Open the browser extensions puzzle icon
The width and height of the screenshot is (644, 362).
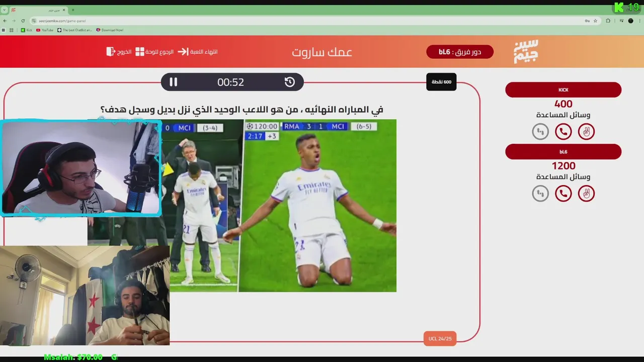click(608, 21)
